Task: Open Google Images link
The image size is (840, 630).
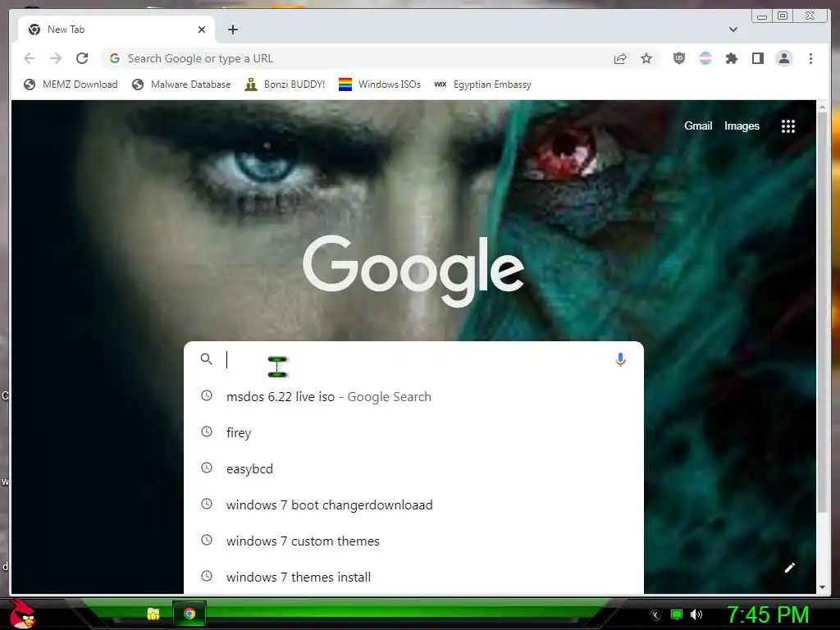Action: [x=742, y=126]
